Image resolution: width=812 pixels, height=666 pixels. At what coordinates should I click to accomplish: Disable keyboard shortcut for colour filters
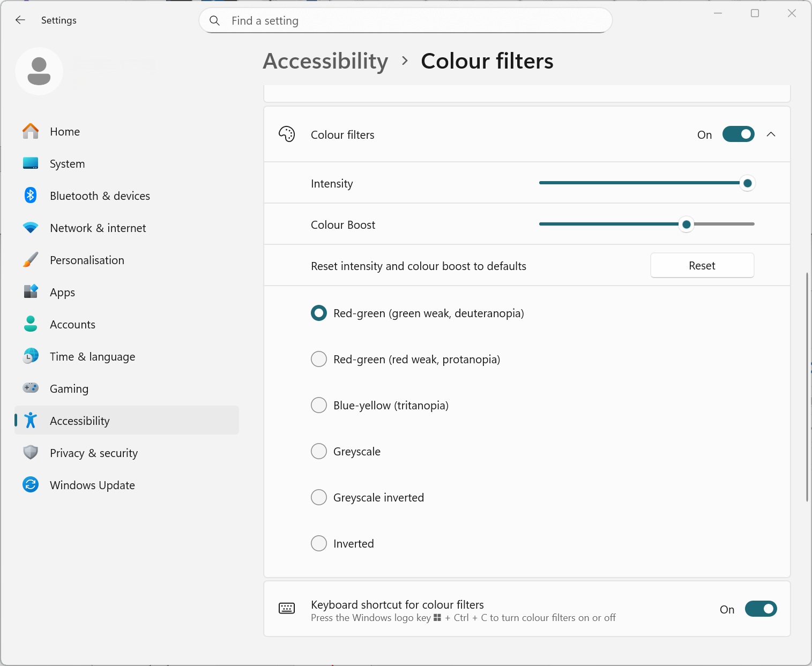click(x=761, y=609)
